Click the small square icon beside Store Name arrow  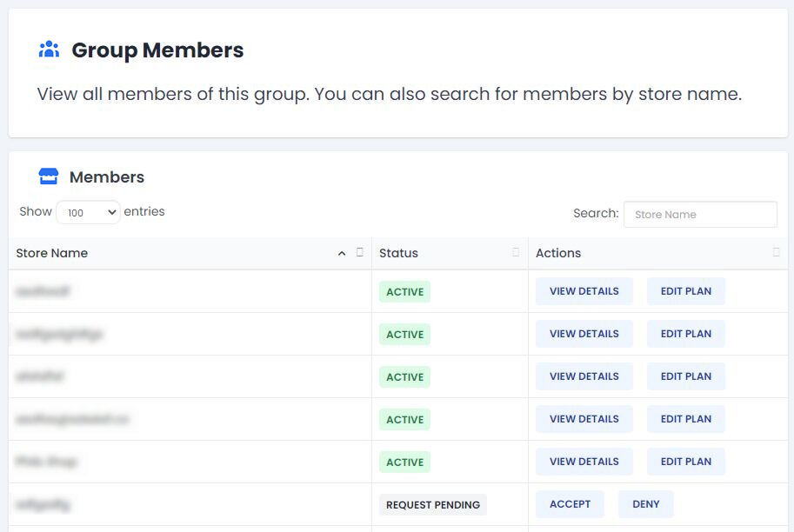tap(360, 253)
